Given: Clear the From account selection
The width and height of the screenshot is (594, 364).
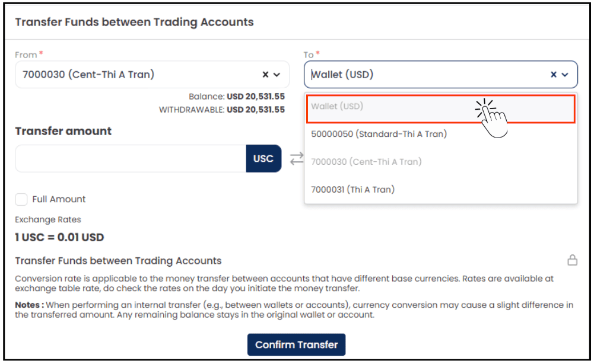Looking at the screenshot, I should 266,75.
